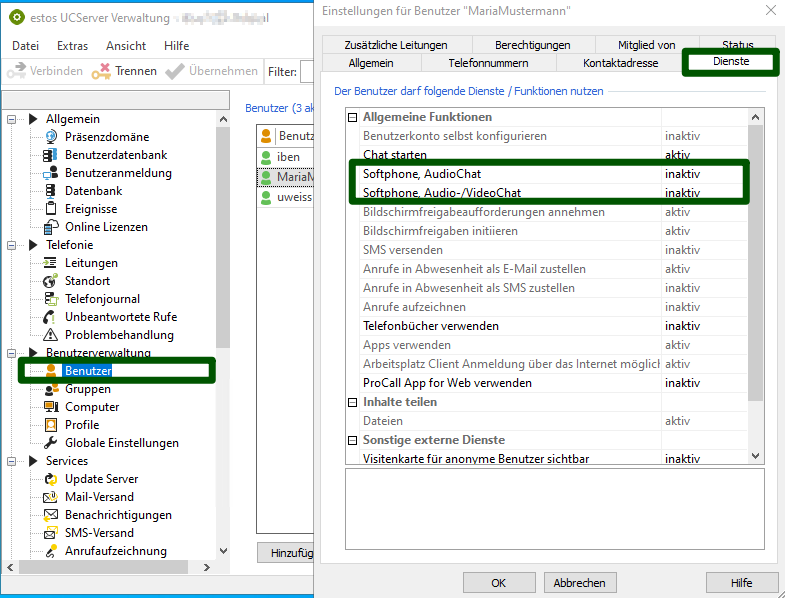Select the Online Lizenzen icon
Image resolution: width=785 pixels, height=598 pixels.
pos(50,227)
